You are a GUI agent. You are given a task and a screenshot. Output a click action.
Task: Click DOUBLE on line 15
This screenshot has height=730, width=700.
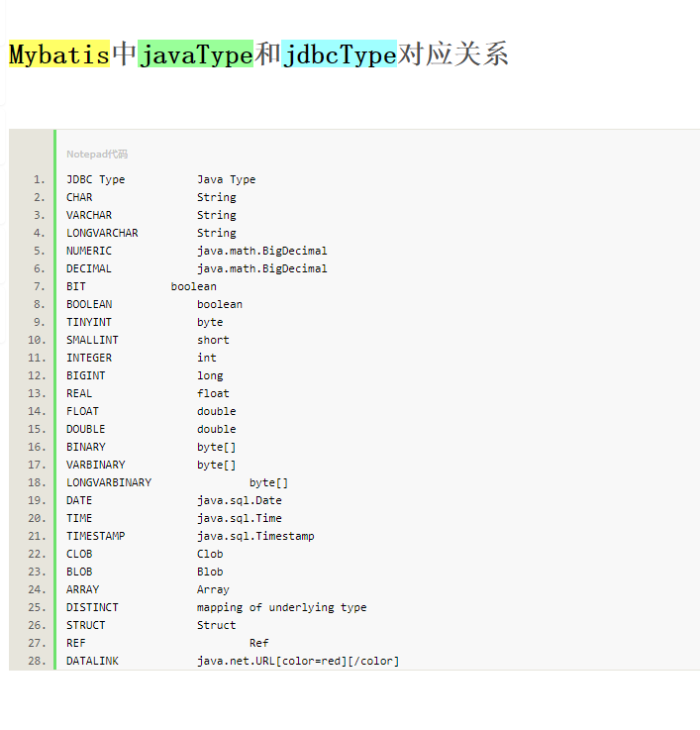[x=85, y=429]
